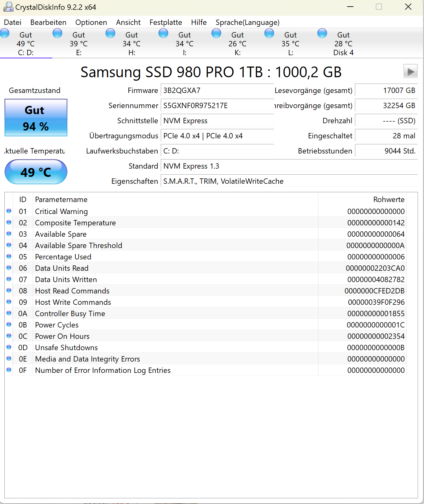Image resolution: width=424 pixels, height=504 pixels.
Task: Select the E: disk at 39 °C
Action: (79, 43)
